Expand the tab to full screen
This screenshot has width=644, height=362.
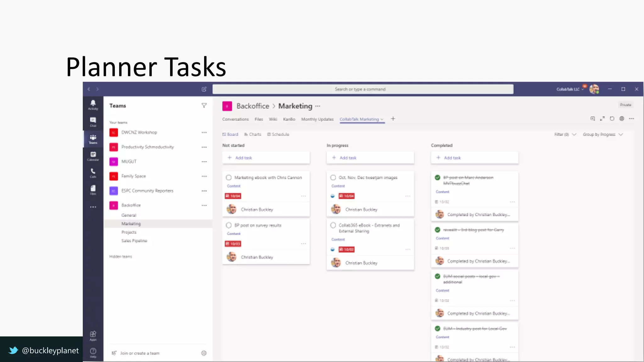click(602, 119)
